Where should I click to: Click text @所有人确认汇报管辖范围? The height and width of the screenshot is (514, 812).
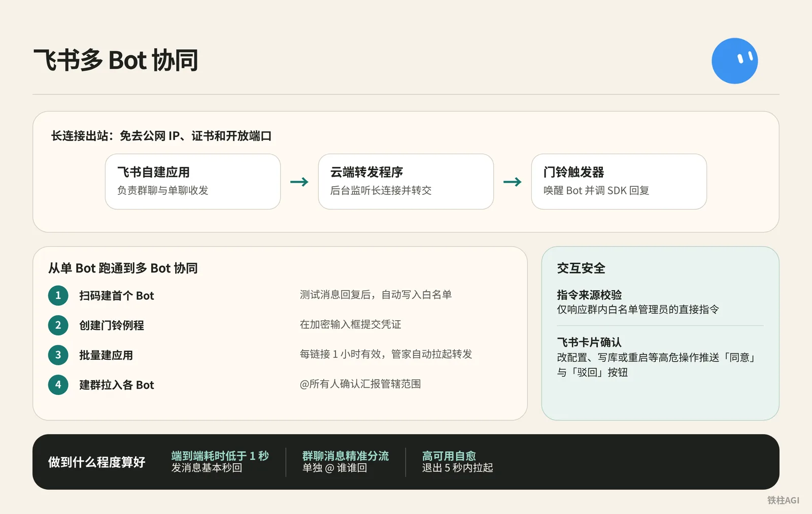coord(360,384)
